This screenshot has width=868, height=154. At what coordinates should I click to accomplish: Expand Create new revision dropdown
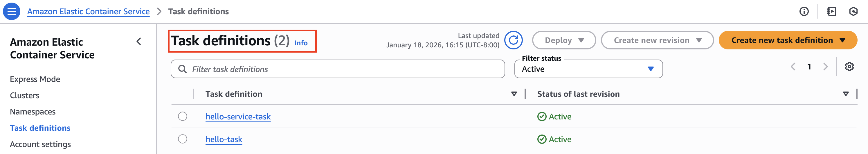pyautogui.click(x=657, y=40)
